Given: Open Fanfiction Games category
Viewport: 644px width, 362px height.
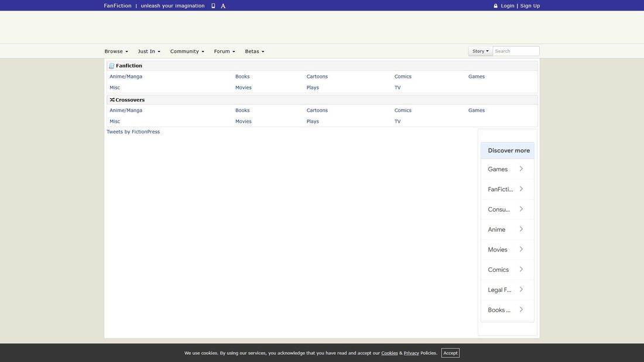Looking at the screenshot, I should (477, 77).
